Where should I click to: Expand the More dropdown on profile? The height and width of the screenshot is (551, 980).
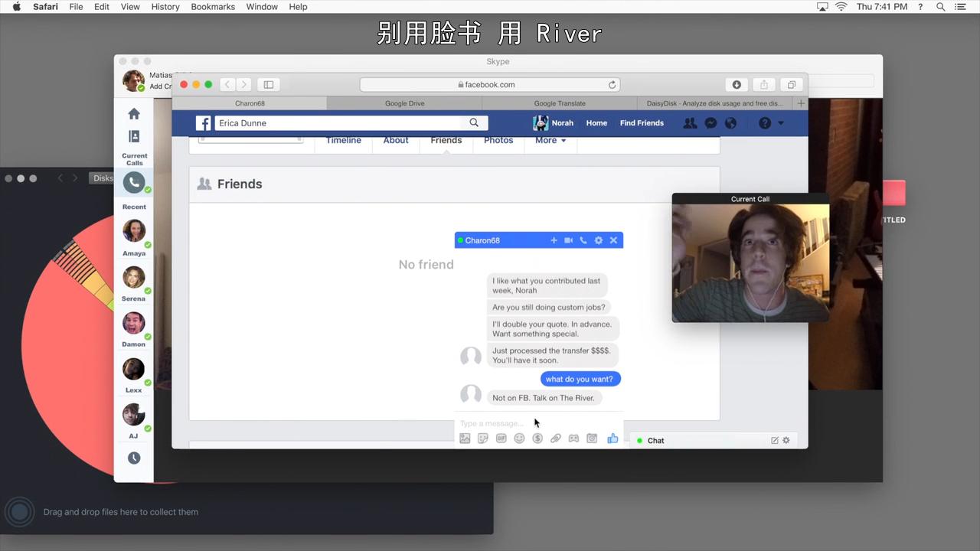(x=550, y=141)
